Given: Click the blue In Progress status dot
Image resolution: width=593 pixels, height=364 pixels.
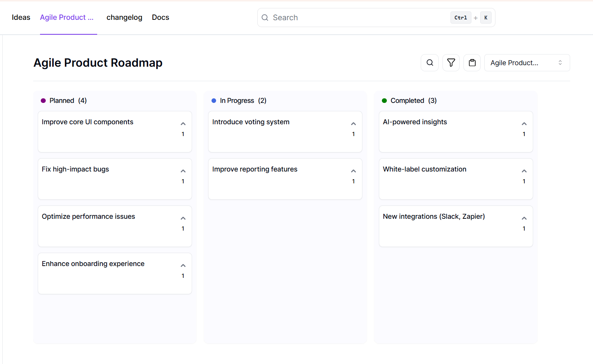Looking at the screenshot, I should tap(214, 101).
